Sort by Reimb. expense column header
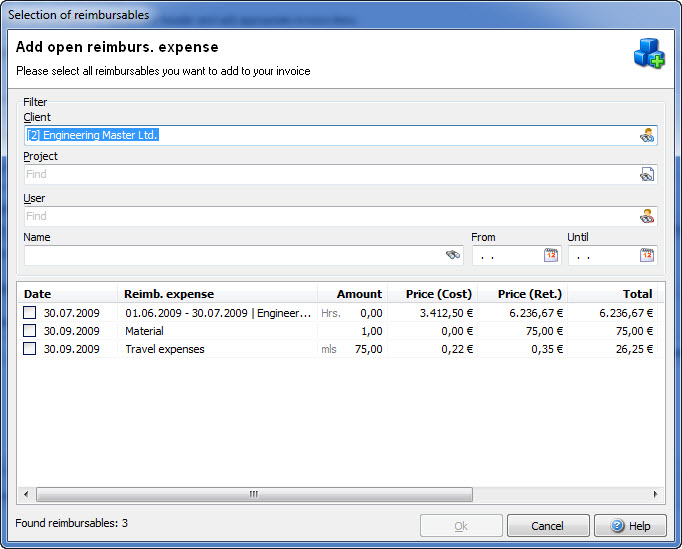This screenshot has height=549, width=682. [x=217, y=294]
